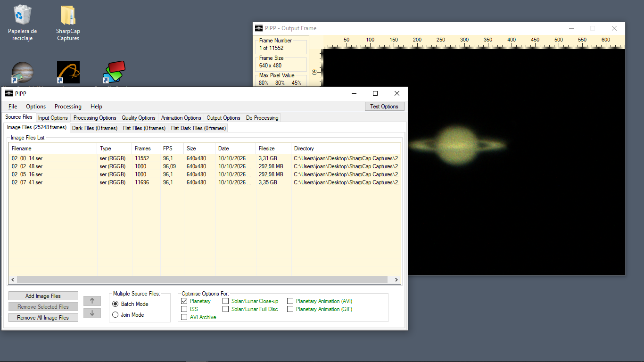Switch to the Animation Options tab
This screenshot has height=362, width=644.
tap(181, 118)
